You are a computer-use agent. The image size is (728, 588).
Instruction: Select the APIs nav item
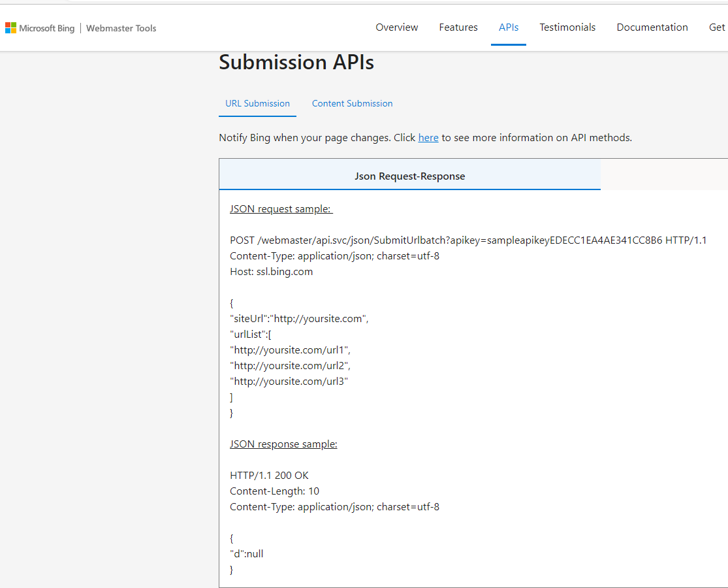(x=509, y=27)
